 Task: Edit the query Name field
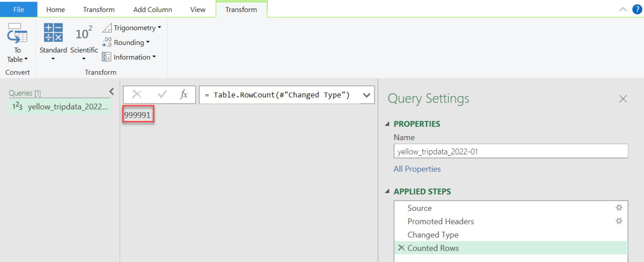[511, 151]
